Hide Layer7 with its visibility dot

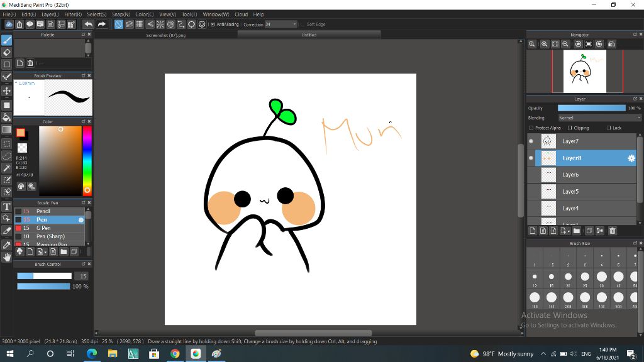pos(531,141)
